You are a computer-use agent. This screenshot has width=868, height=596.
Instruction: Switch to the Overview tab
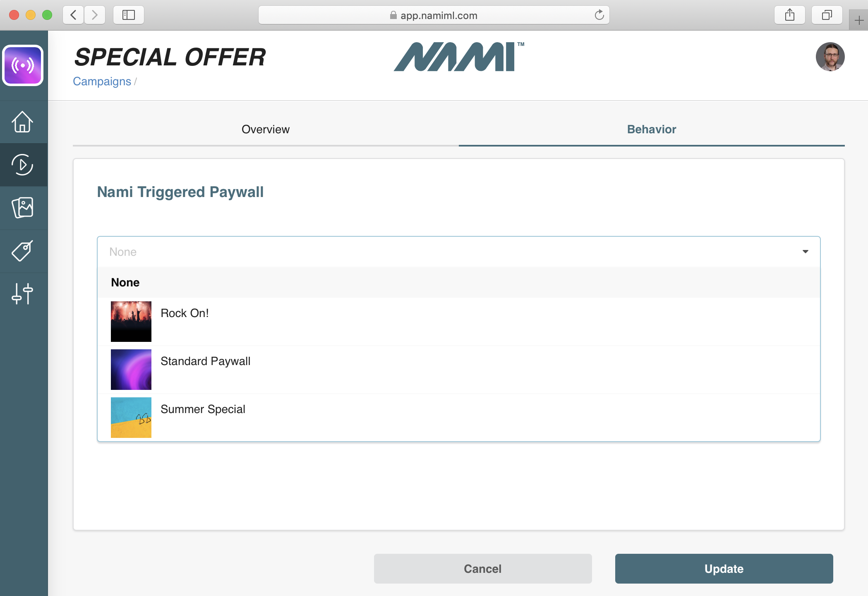point(266,130)
